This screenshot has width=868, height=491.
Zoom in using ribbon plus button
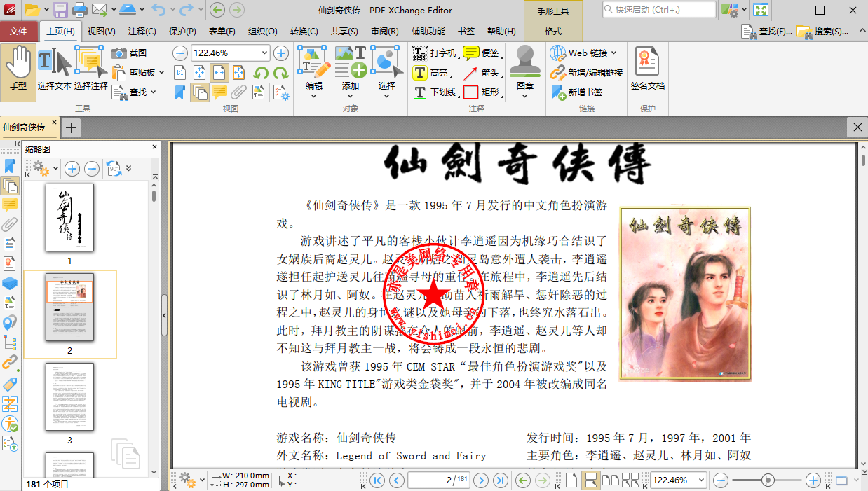coord(281,53)
